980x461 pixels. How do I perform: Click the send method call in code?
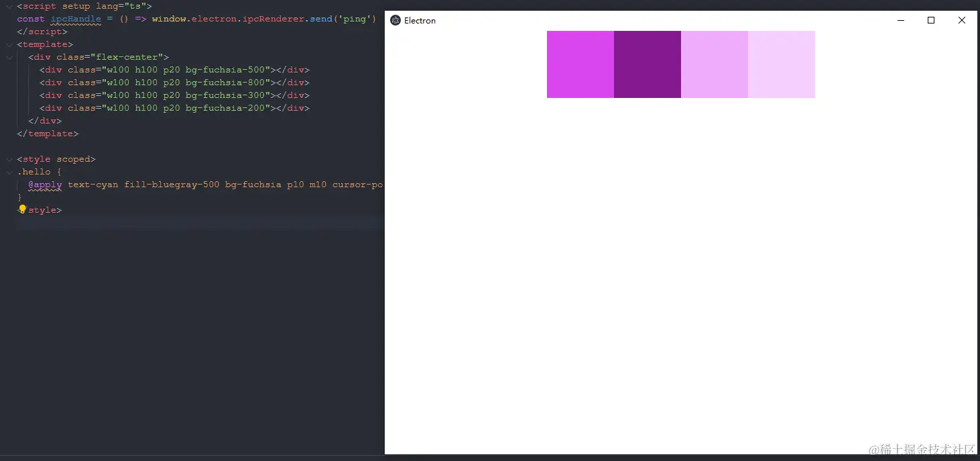coord(321,19)
